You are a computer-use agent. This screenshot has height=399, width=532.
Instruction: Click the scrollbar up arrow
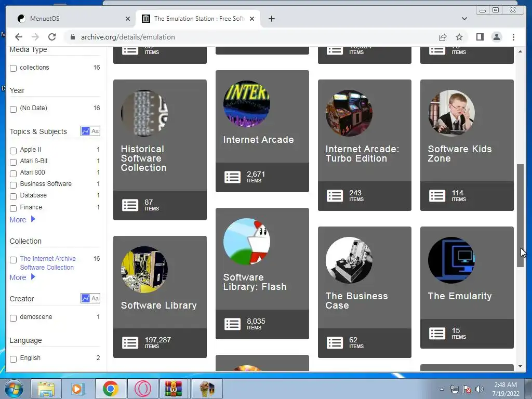tap(520, 51)
